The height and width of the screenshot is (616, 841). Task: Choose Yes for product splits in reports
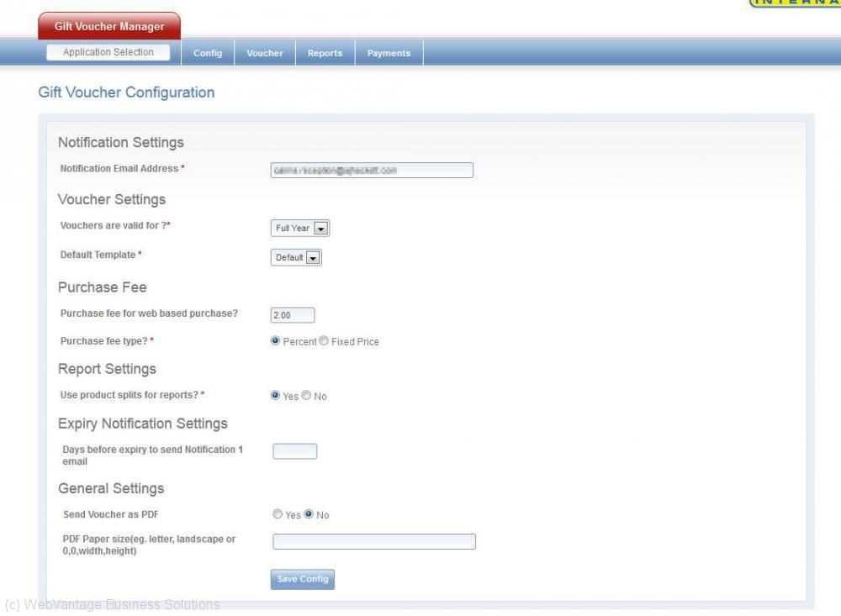coord(275,395)
